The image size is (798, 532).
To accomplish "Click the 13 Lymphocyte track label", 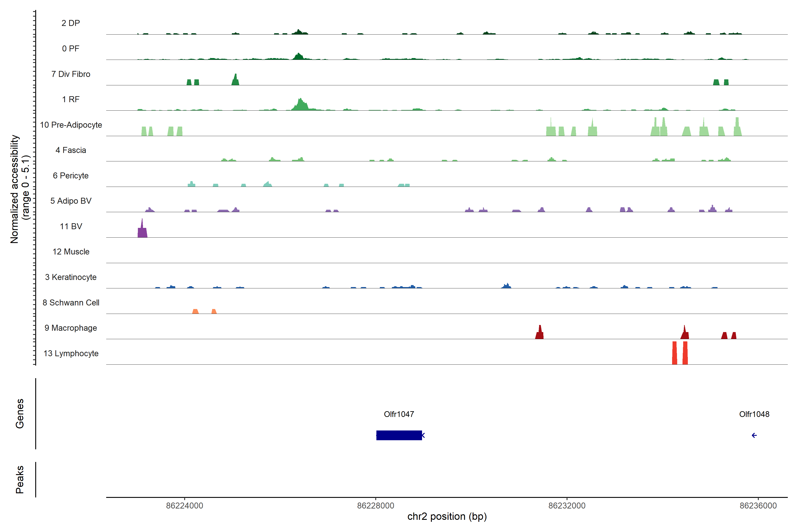I will [71, 354].
